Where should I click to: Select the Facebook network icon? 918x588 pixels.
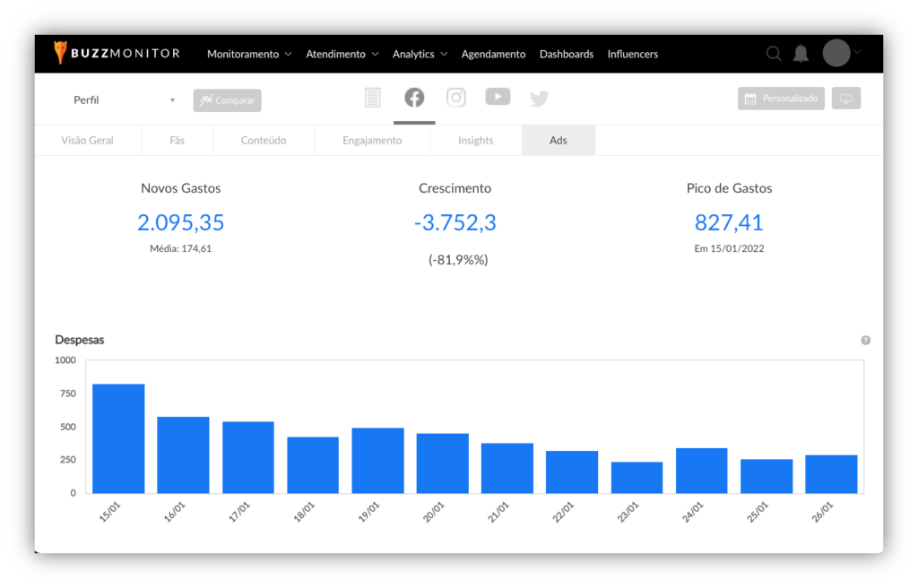(x=414, y=98)
